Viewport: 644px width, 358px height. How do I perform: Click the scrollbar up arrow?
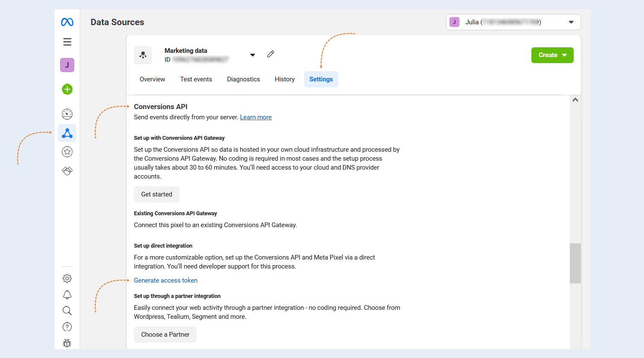pyautogui.click(x=575, y=100)
